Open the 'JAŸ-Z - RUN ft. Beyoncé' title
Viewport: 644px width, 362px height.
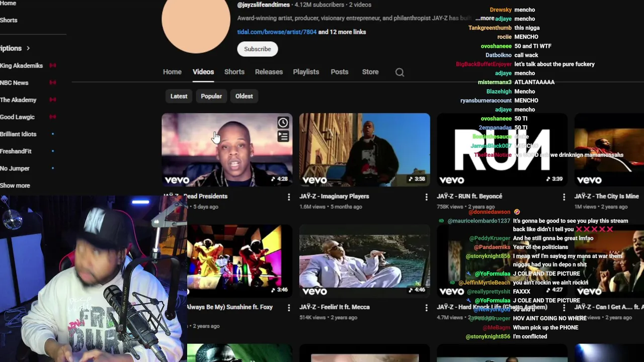(469, 196)
